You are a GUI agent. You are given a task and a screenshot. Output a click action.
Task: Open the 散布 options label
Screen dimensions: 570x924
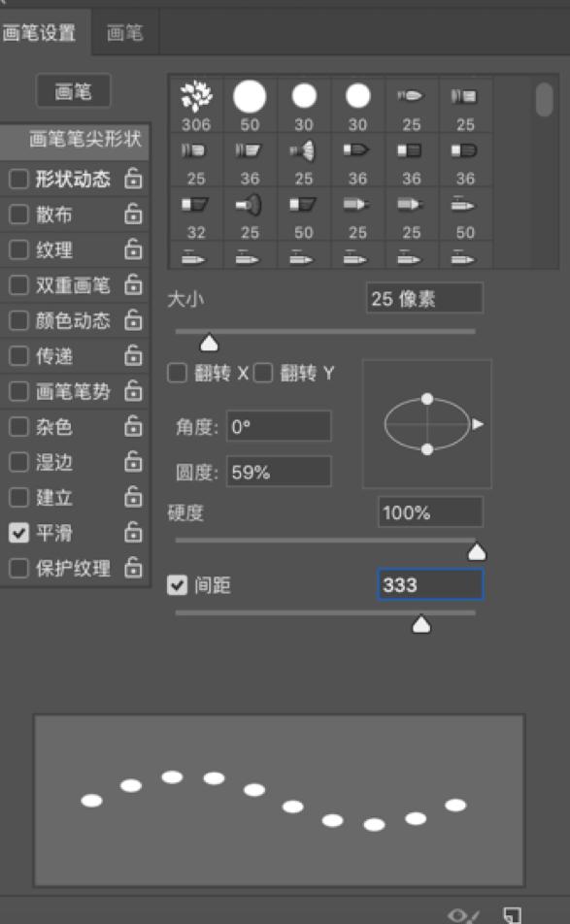click(x=54, y=214)
